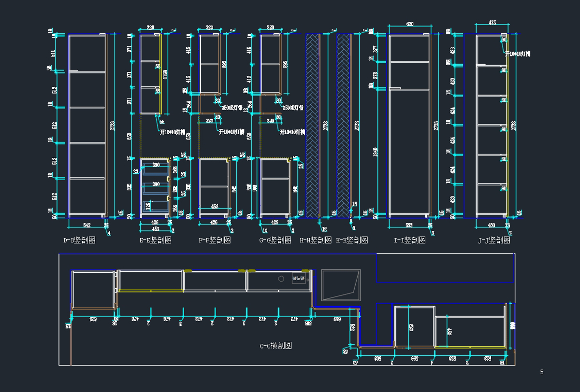Click the F-F竖剖图 section label
The width and height of the screenshot is (580, 392).
point(215,240)
